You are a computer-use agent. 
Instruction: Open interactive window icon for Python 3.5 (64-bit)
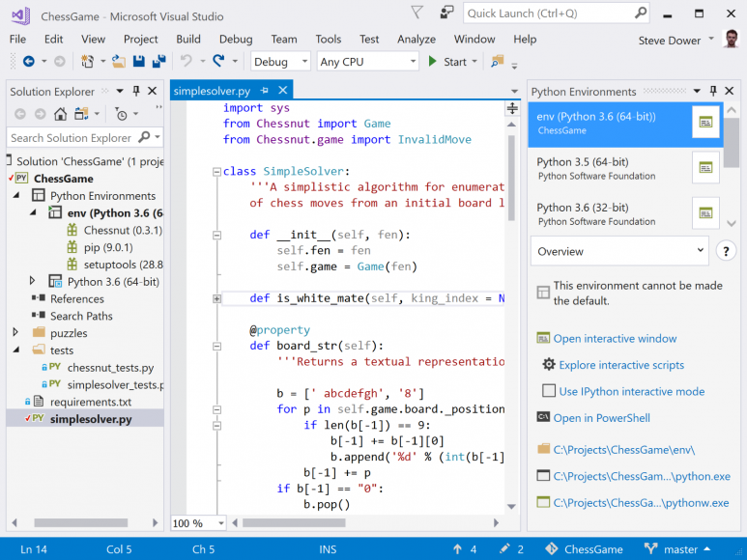tap(705, 168)
